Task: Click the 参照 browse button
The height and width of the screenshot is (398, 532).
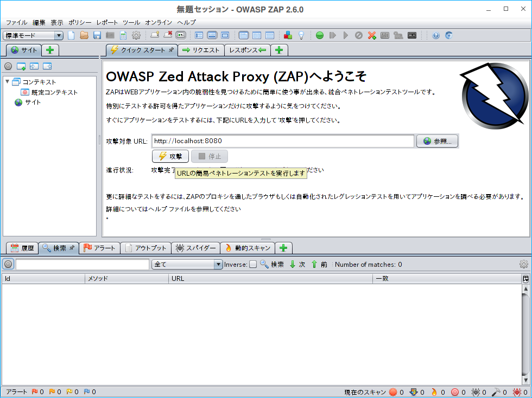Action: click(x=437, y=140)
